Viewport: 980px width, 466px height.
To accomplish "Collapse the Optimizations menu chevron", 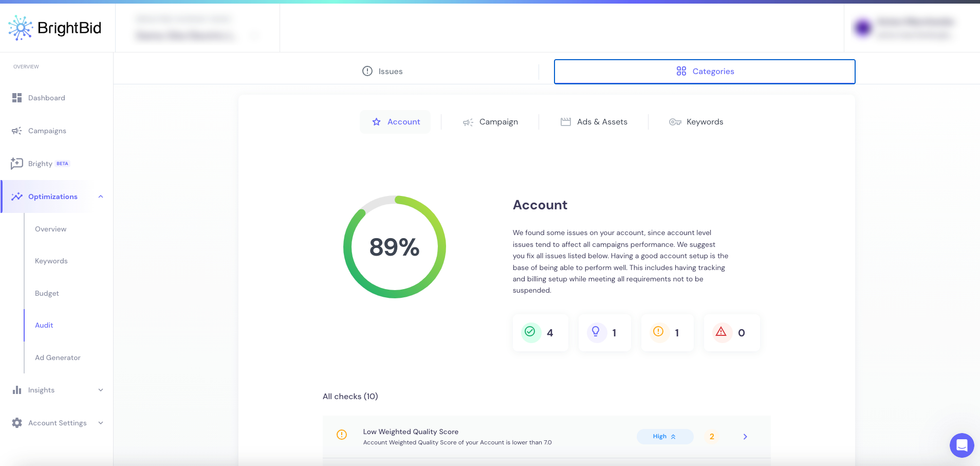I will (101, 196).
